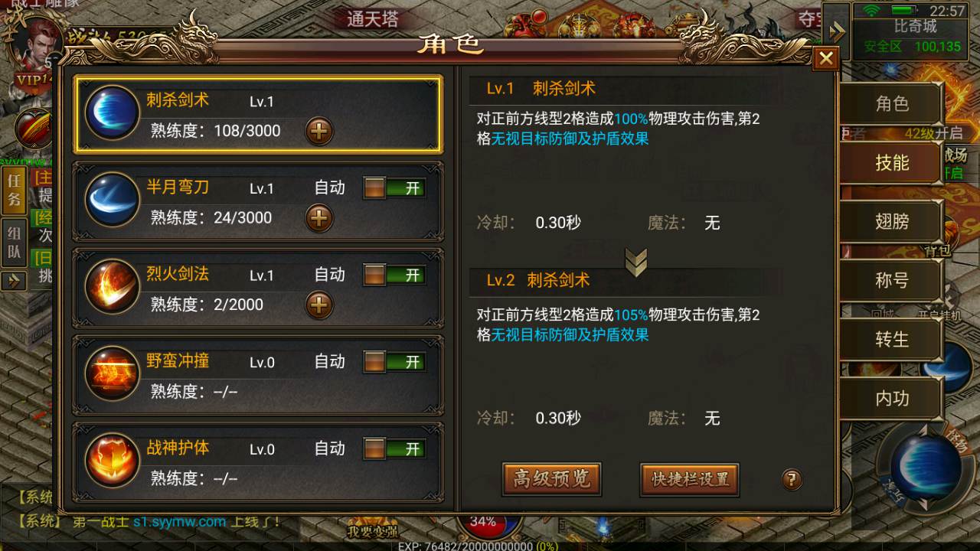
Task: Expand the arrow under 组队 tab
Action: point(13,281)
